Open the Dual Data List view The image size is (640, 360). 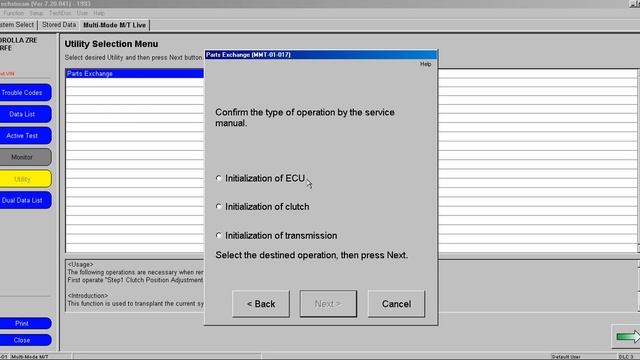click(24, 200)
